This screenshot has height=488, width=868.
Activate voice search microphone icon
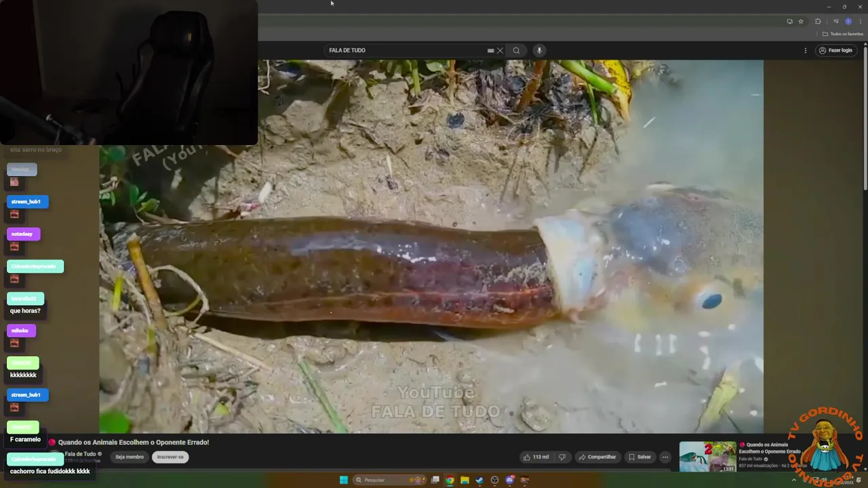click(539, 50)
